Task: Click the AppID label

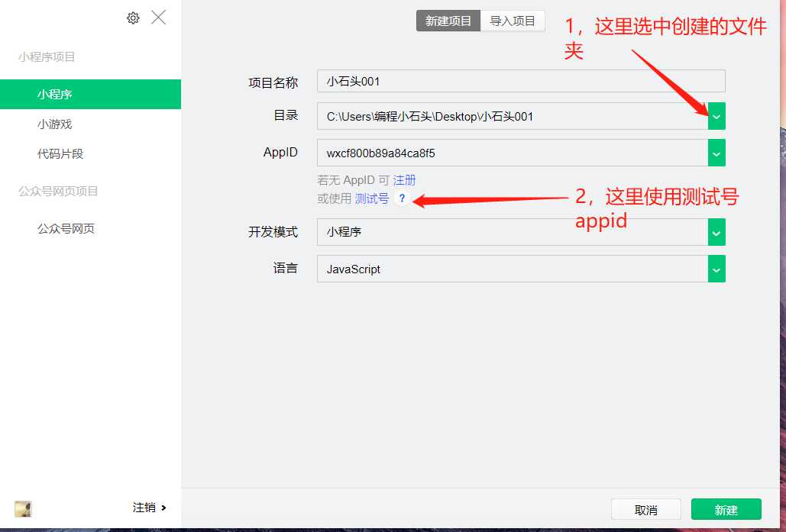Action: 280,153
